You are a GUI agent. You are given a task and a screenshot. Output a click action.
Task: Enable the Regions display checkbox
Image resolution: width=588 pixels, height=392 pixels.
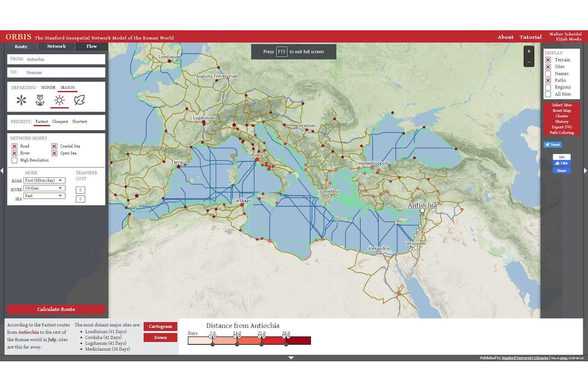click(x=548, y=87)
